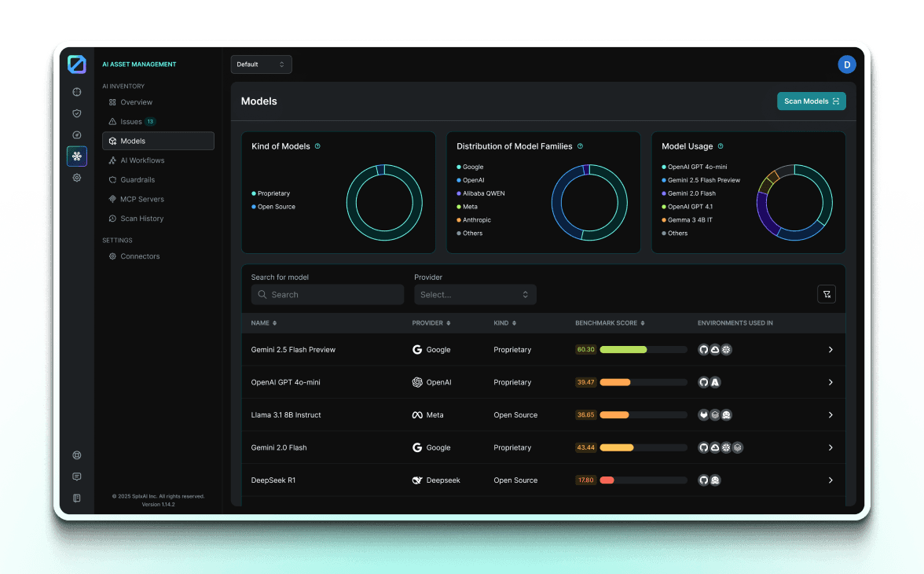
Task: Click the GitHub environment icon for DeepSeek R1
Action: [x=703, y=480]
